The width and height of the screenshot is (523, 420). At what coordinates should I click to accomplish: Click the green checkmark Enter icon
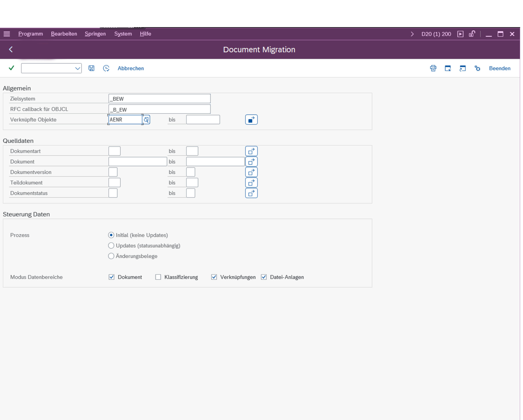coord(11,68)
